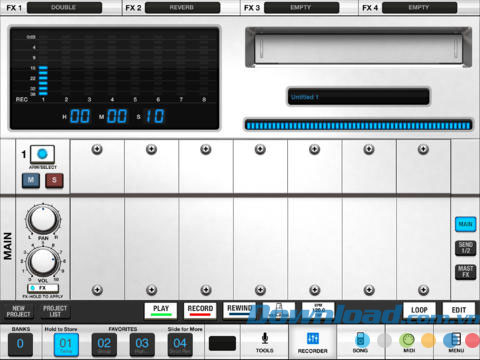Screen dimensions: 480x360
Task: Click the track 1 VOL knob
Action: pos(42,262)
